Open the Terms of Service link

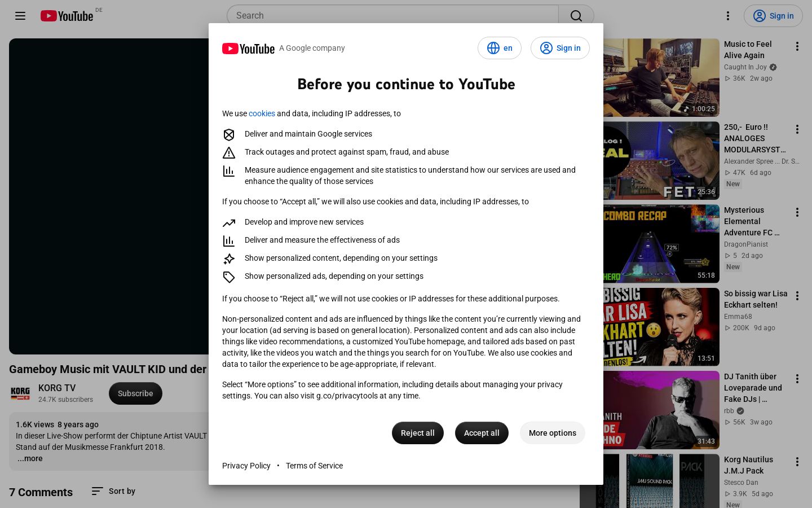click(314, 466)
